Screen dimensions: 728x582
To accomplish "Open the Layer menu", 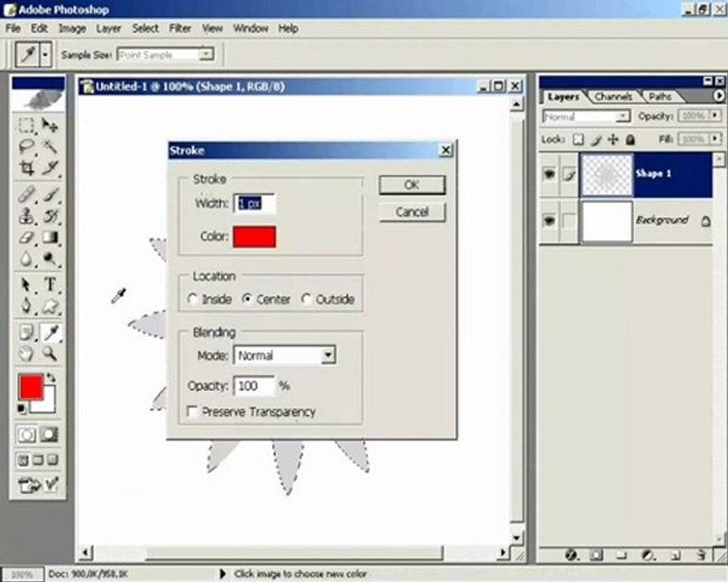I will tap(108, 28).
